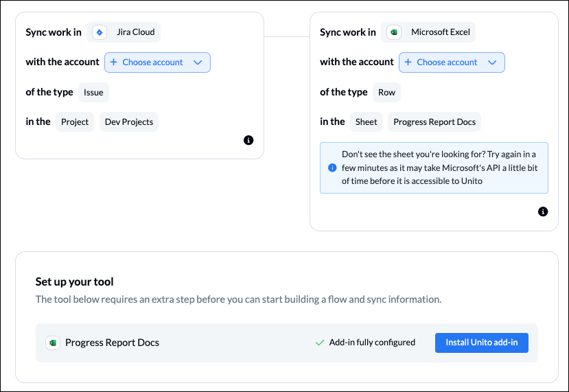
Task: Install the Unito add-in
Action: click(482, 343)
